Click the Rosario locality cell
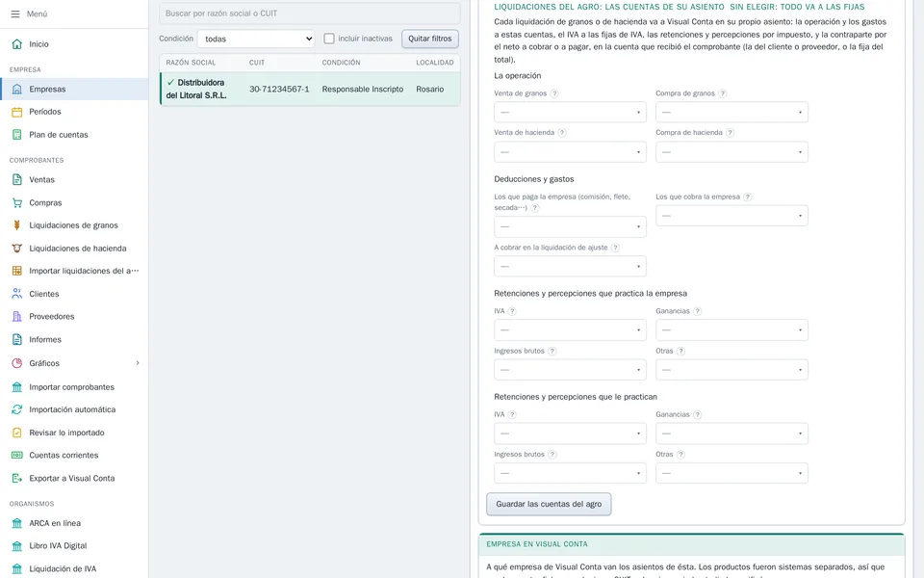The width and height of the screenshot is (924, 578). point(430,89)
